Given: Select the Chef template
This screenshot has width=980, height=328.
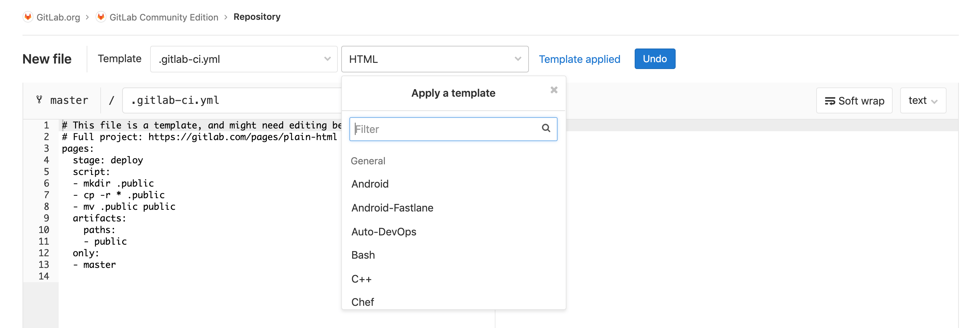Looking at the screenshot, I should pos(363,302).
